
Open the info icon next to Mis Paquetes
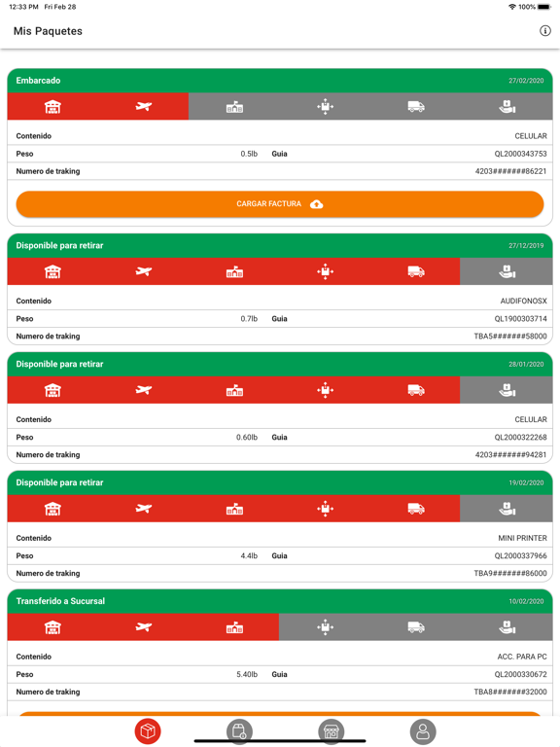pyautogui.click(x=544, y=31)
